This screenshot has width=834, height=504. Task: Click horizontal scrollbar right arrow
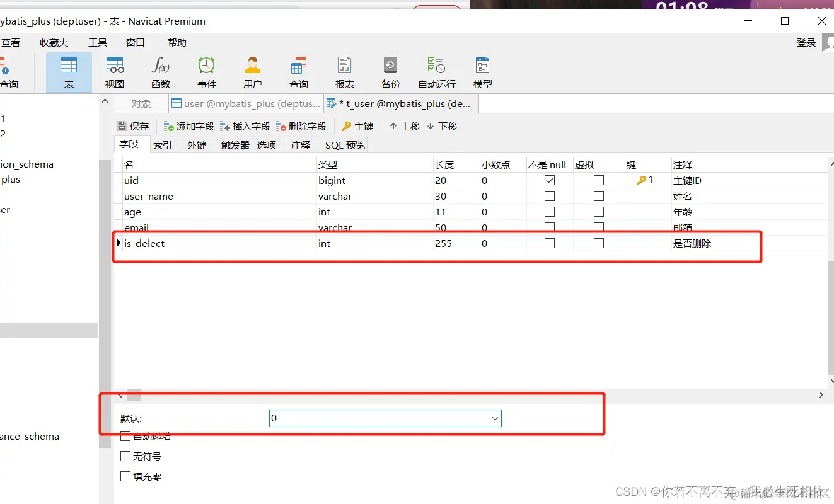821,395
